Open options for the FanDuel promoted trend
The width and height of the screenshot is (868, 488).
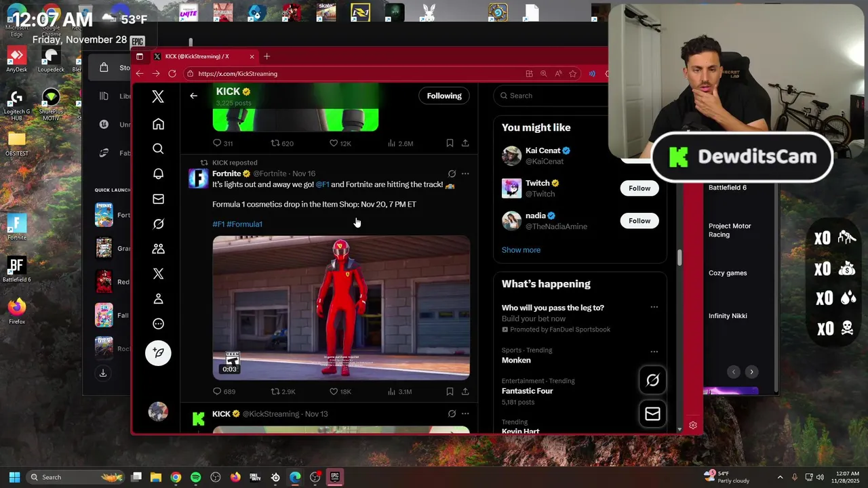click(654, 307)
